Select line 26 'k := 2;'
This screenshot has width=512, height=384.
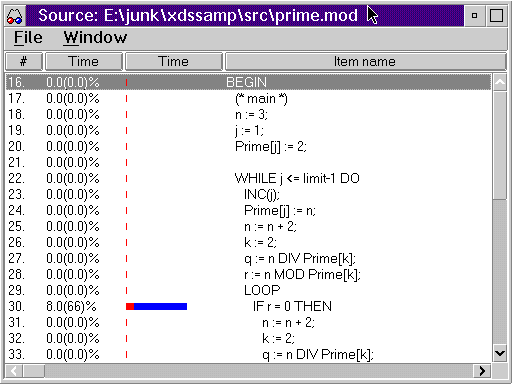[248, 242]
